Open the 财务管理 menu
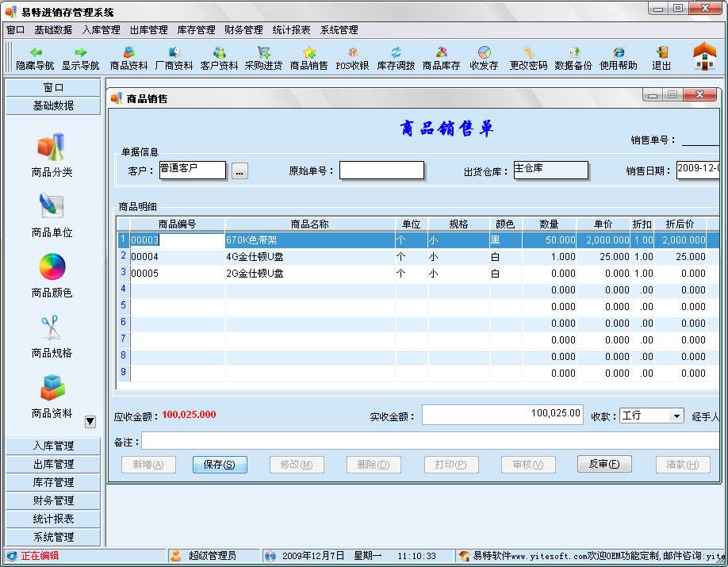 [243, 29]
